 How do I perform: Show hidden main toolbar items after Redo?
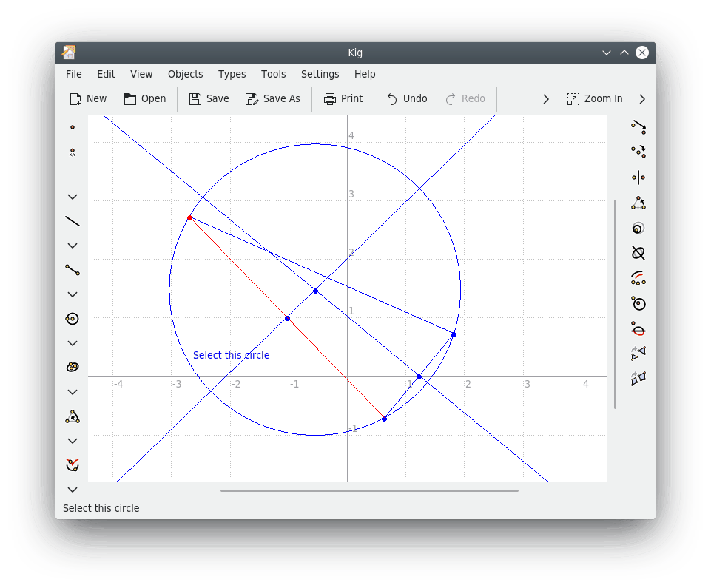[546, 99]
